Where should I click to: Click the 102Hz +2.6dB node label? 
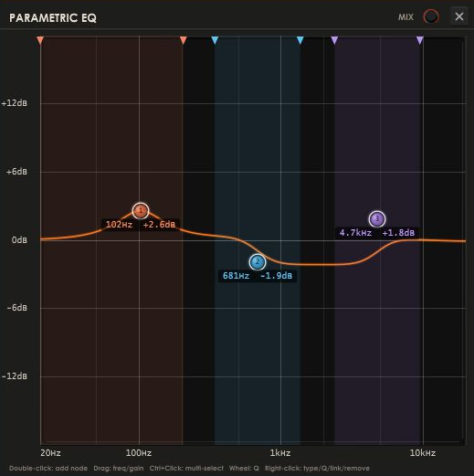pos(141,225)
